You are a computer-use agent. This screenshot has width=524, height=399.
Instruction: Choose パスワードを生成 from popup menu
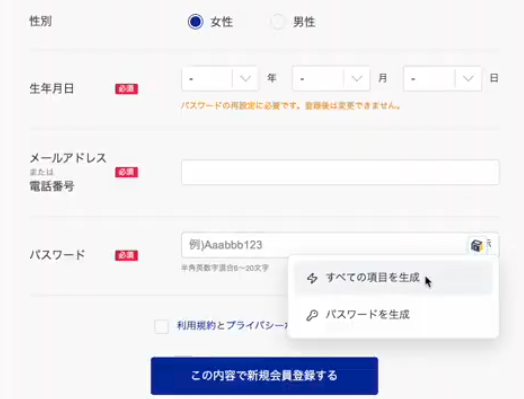click(393, 315)
